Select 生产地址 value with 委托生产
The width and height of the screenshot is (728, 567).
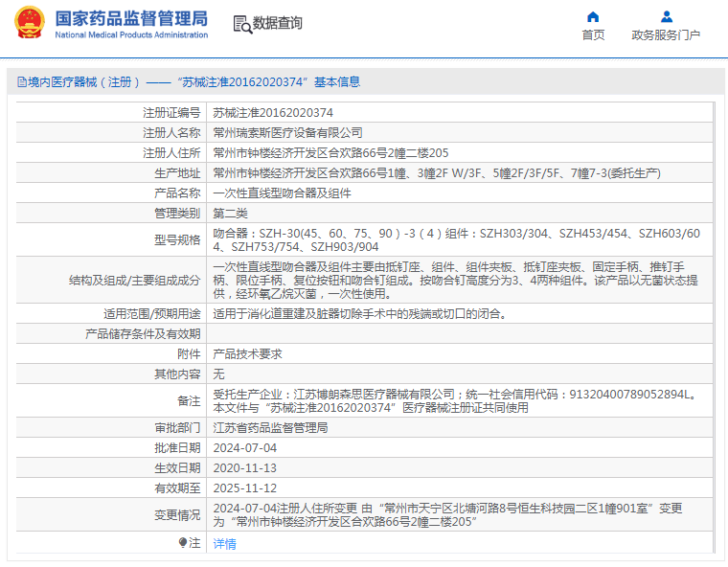[437, 173]
